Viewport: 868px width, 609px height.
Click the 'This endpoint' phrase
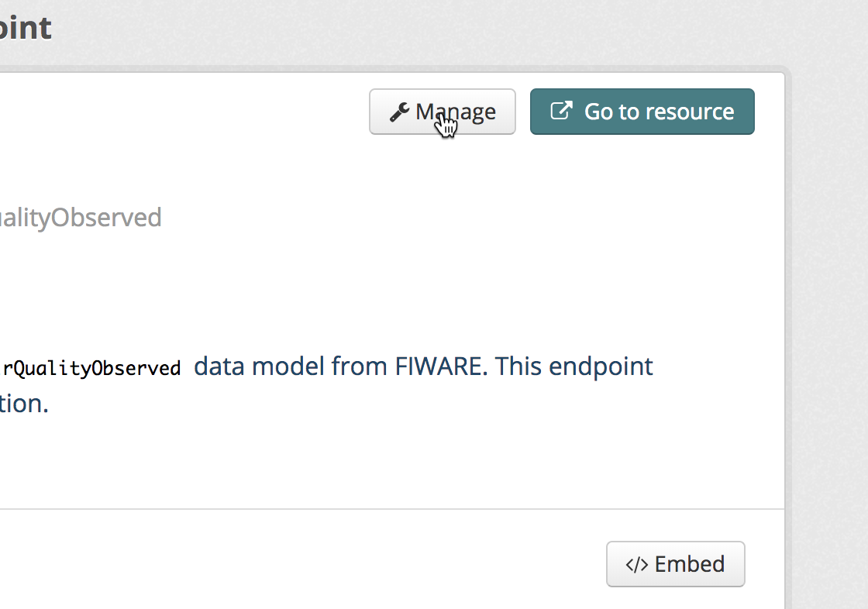tap(574, 366)
